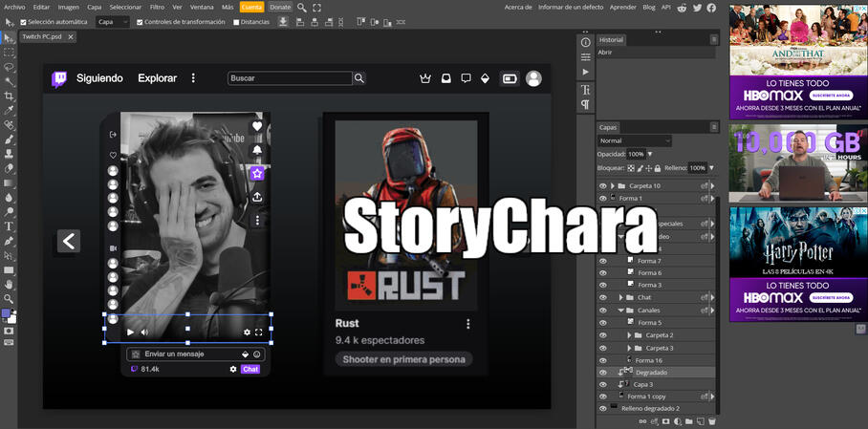Toggle the Selección automática checkbox

tap(24, 22)
